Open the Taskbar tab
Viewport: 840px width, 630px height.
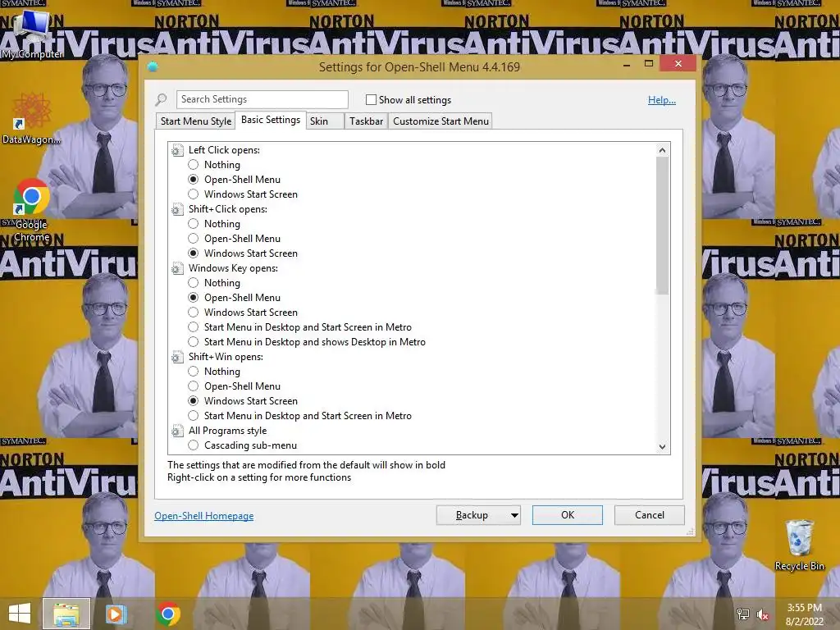pyautogui.click(x=367, y=121)
